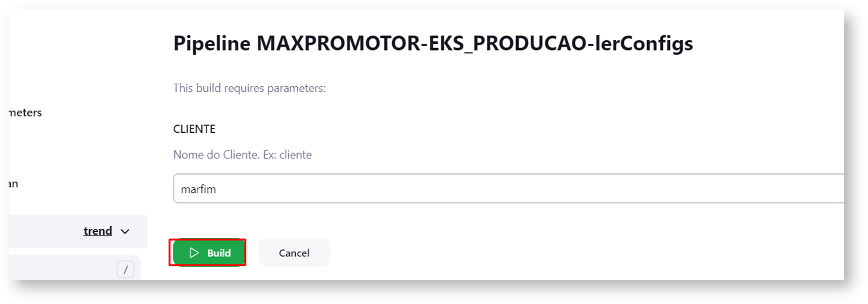Click the play triangle icon in Build
868x304 pixels.
[194, 252]
